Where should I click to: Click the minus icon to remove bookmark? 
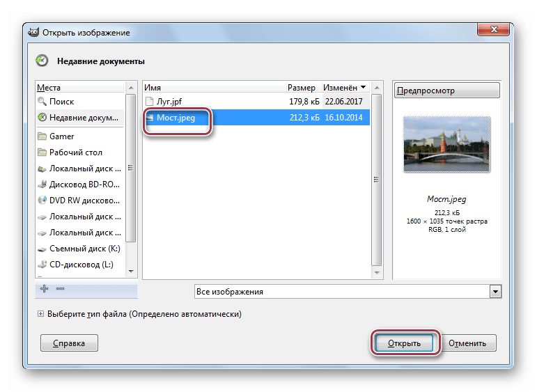point(60,288)
